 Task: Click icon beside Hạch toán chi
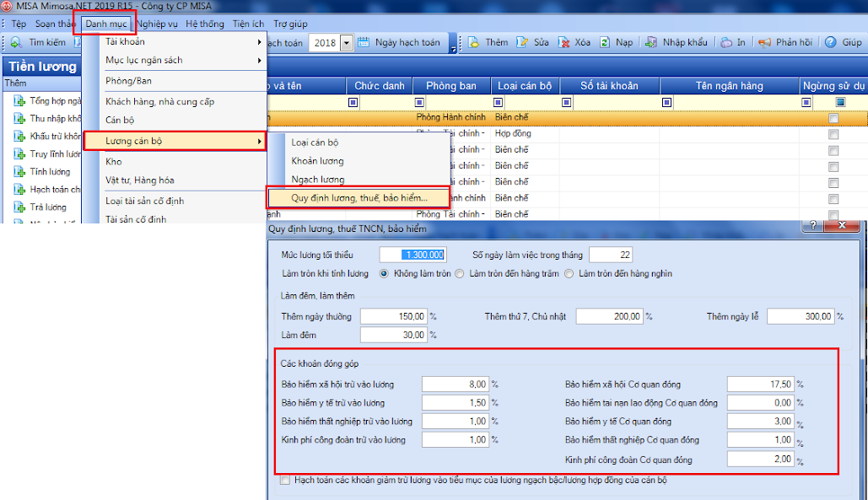point(19,189)
